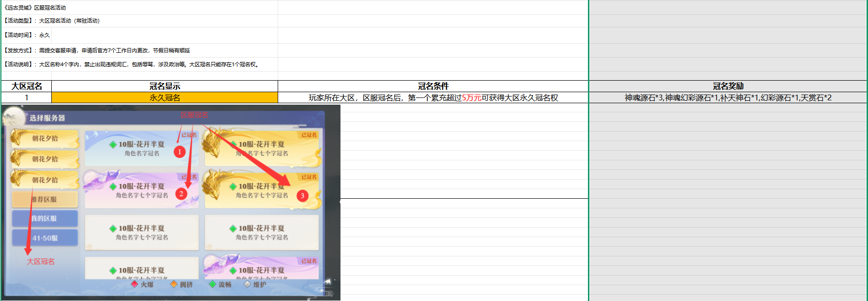Click the 冠名奖励 column header cell
868x301 pixels.
pos(728,86)
